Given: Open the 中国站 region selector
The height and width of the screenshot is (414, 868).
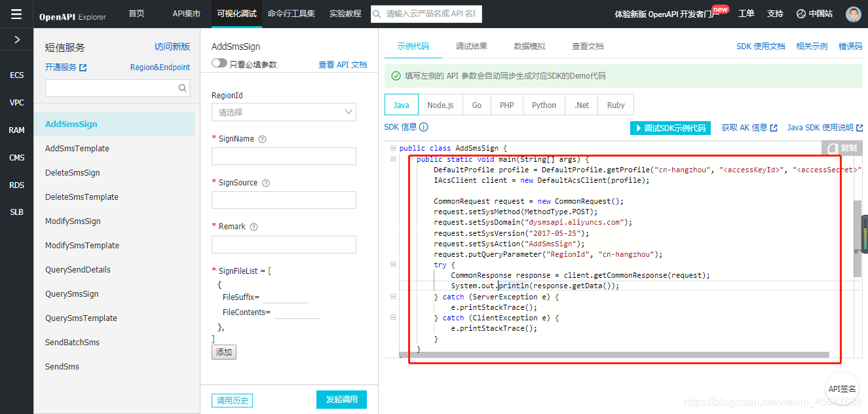Looking at the screenshot, I should [x=814, y=14].
